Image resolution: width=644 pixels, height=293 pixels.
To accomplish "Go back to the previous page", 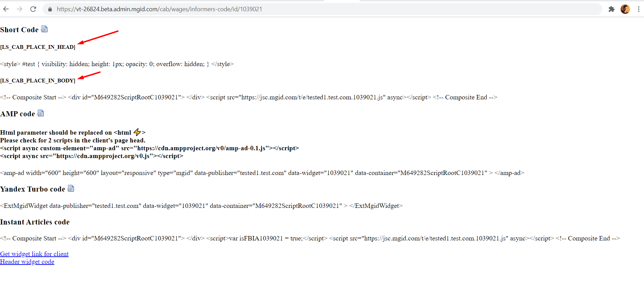I will click(x=6, y=9).
